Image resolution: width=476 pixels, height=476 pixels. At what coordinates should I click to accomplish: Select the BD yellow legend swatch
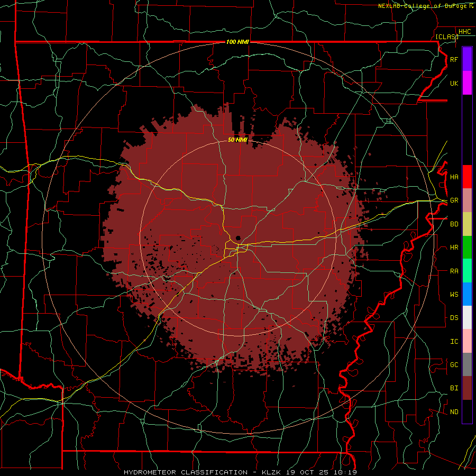pyautogui.click(x=467, y=224)
